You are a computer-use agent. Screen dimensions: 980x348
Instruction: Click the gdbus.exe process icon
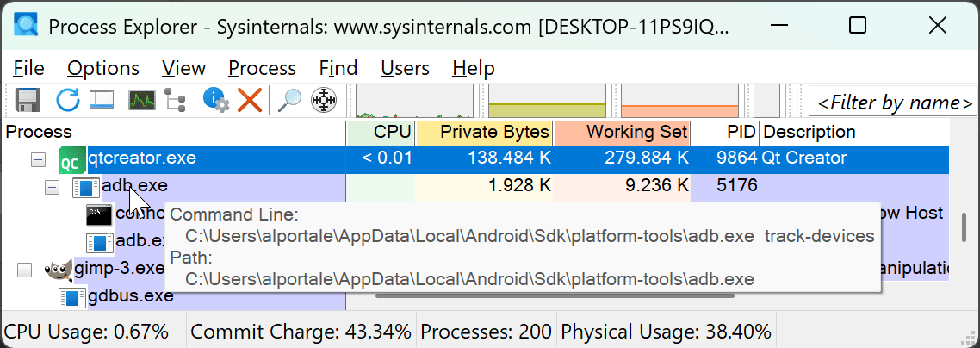[x=71, y=297]
